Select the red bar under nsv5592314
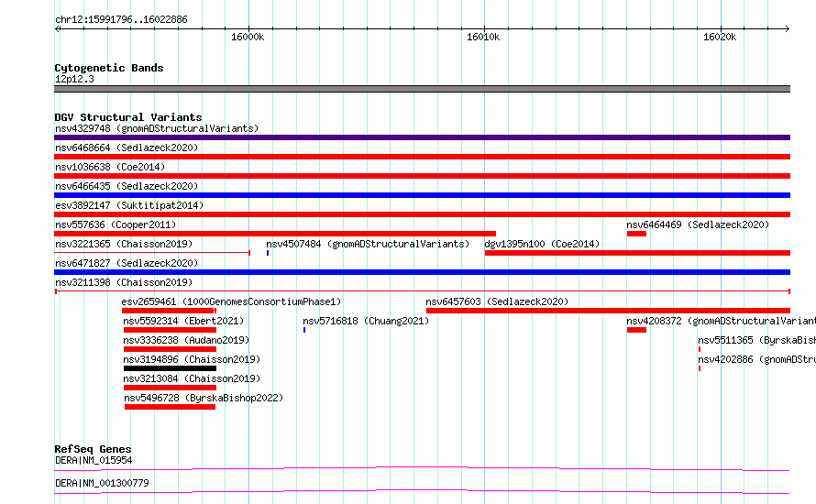This screenshot has width=816, height=504. click(x=170, y=330)
